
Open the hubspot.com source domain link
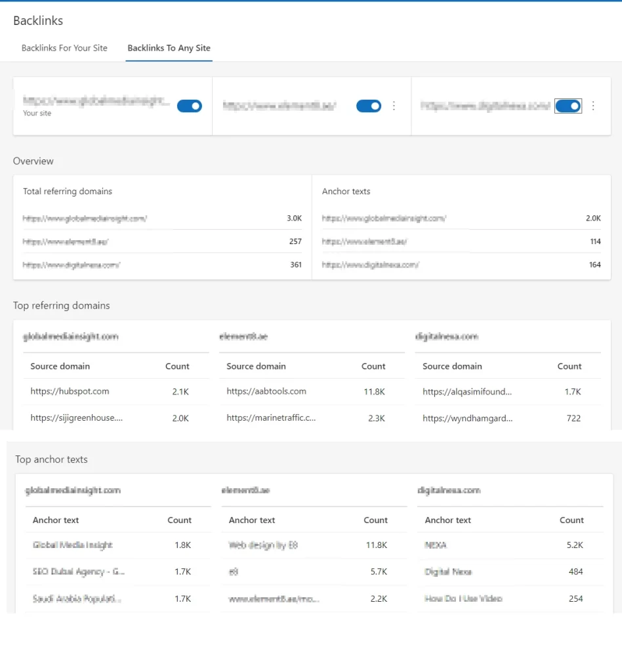click(x=70, y=391)
